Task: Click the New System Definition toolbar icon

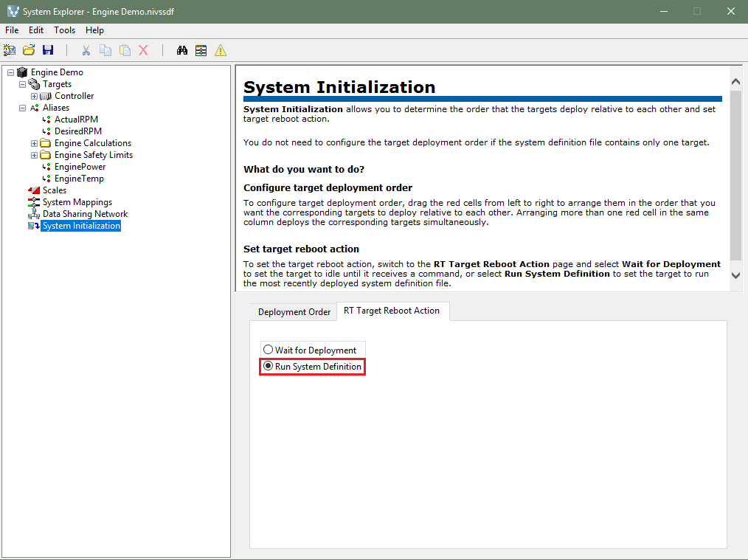Action: click(10, 50)
